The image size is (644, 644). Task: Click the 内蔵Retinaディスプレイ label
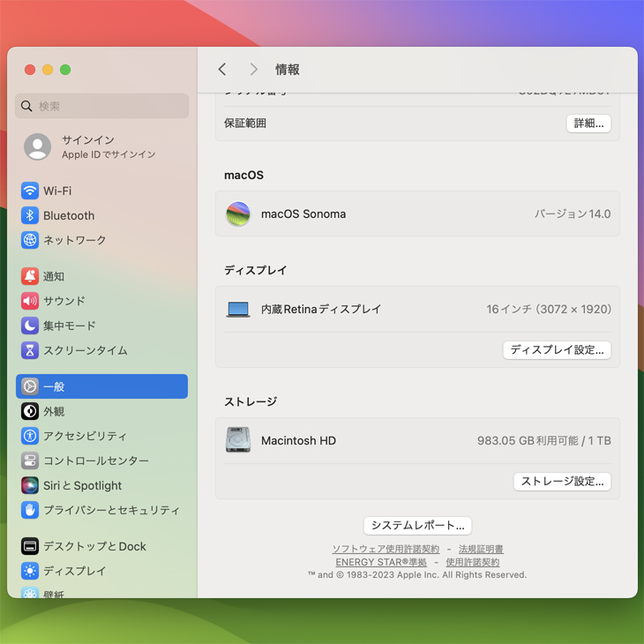(x=321, y=310)
